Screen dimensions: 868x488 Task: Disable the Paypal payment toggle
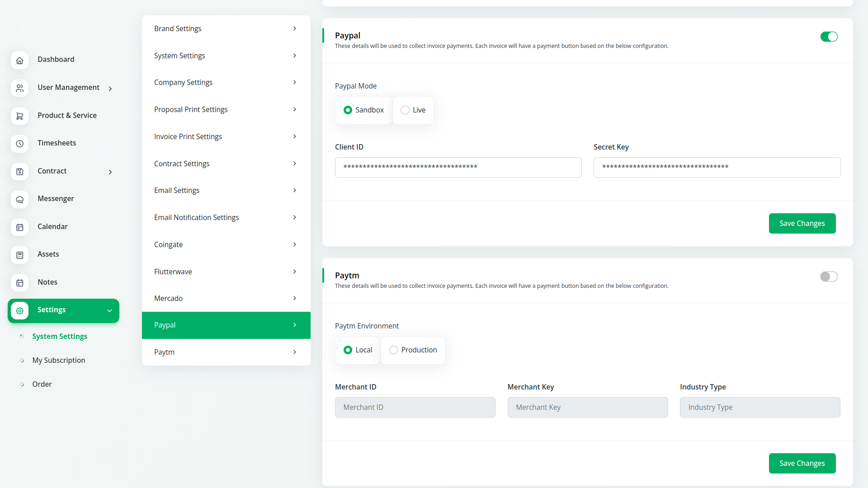click(829, 37)
